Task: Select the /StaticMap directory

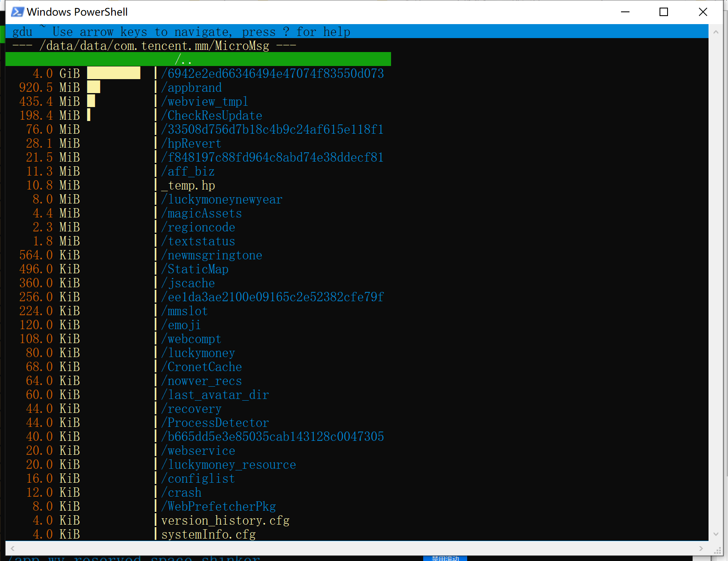Action: [195, 269]
